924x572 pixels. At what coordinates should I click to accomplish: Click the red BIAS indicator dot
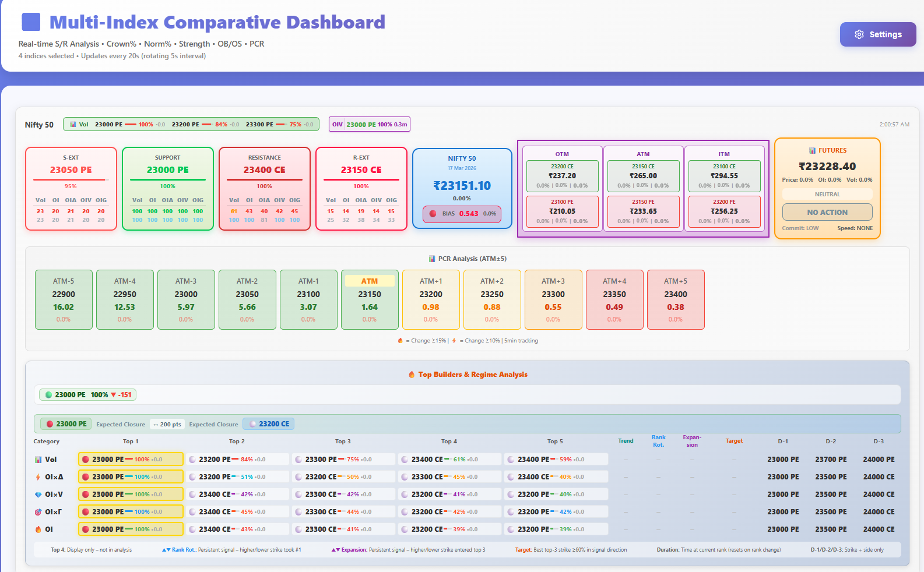[x=433, y=214]
